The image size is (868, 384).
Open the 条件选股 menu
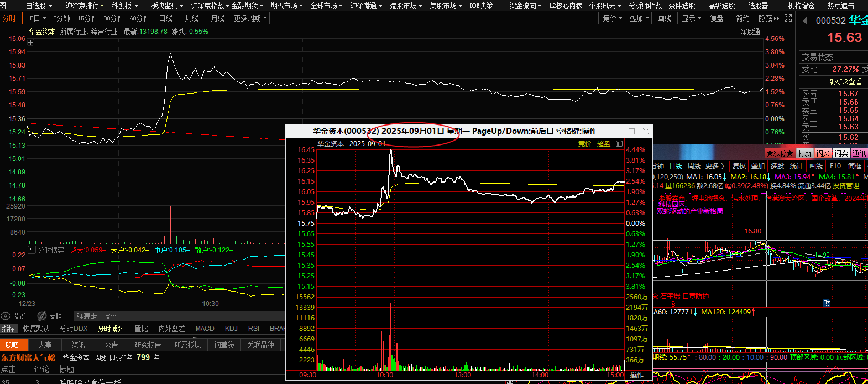(x=682, y=6)
